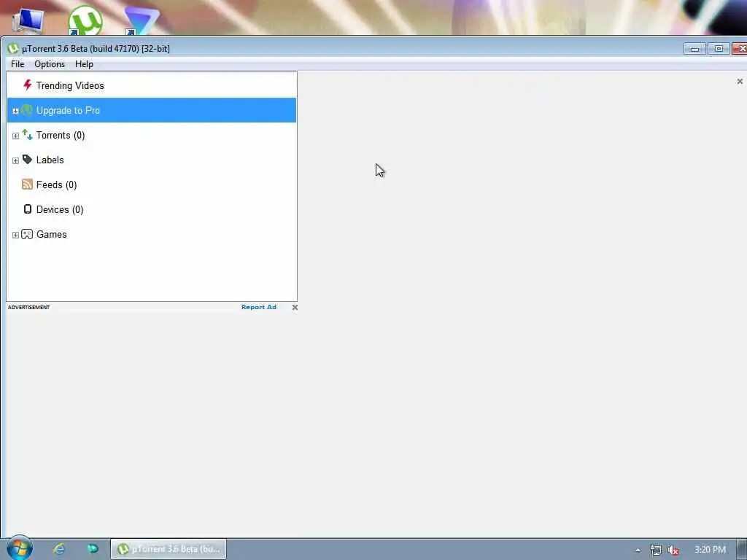The image size is (747, 560).
Task: Click the Report Ad link
Action: pos(259,307)
